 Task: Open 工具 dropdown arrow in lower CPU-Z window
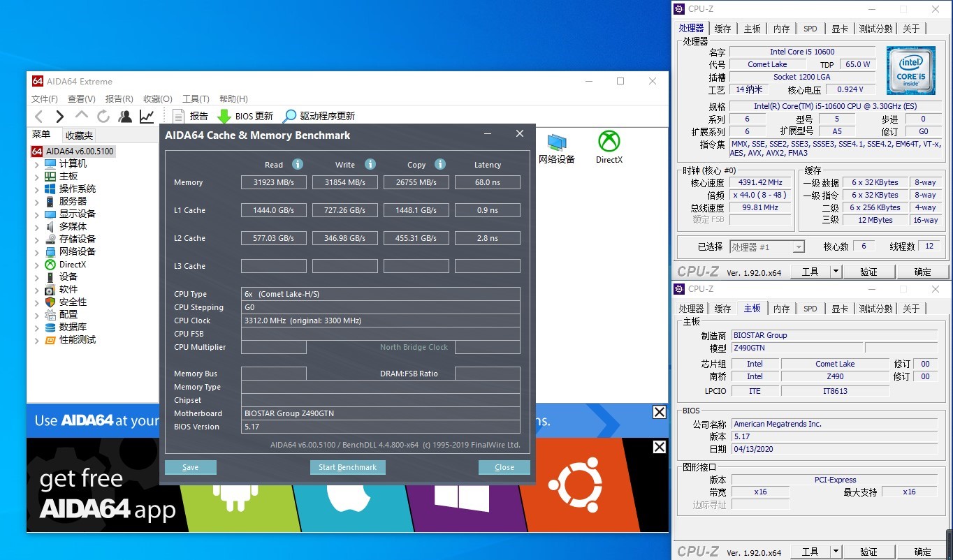[x=836, y=552]
